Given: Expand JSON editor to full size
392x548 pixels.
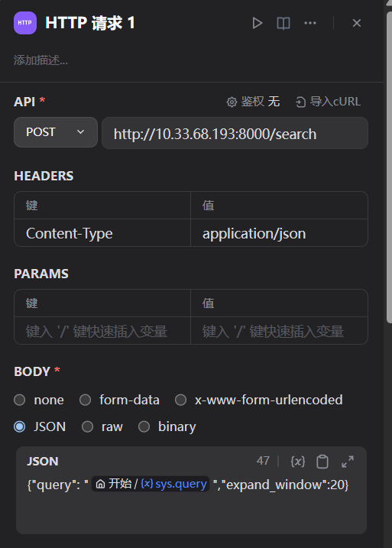Looking at the screenshot, I should [x=347, y=462].
